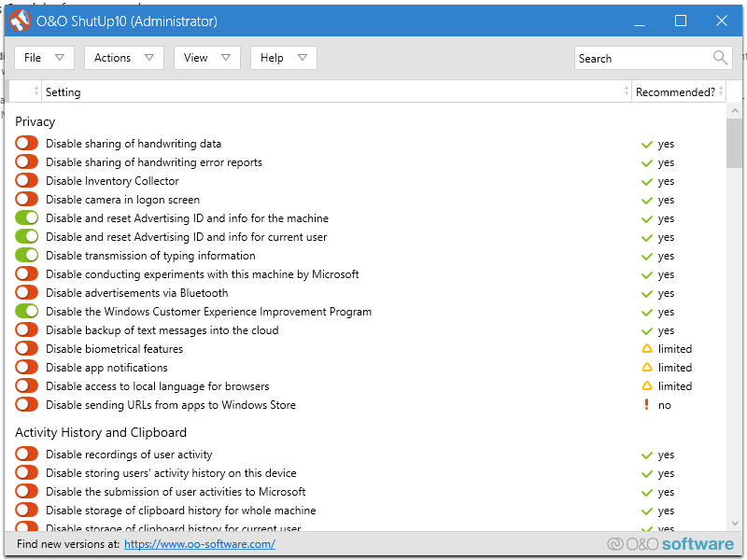Toggle Disable sharing of handwriting data
This screenshot has width=747, height=560.
pos(26,143)
